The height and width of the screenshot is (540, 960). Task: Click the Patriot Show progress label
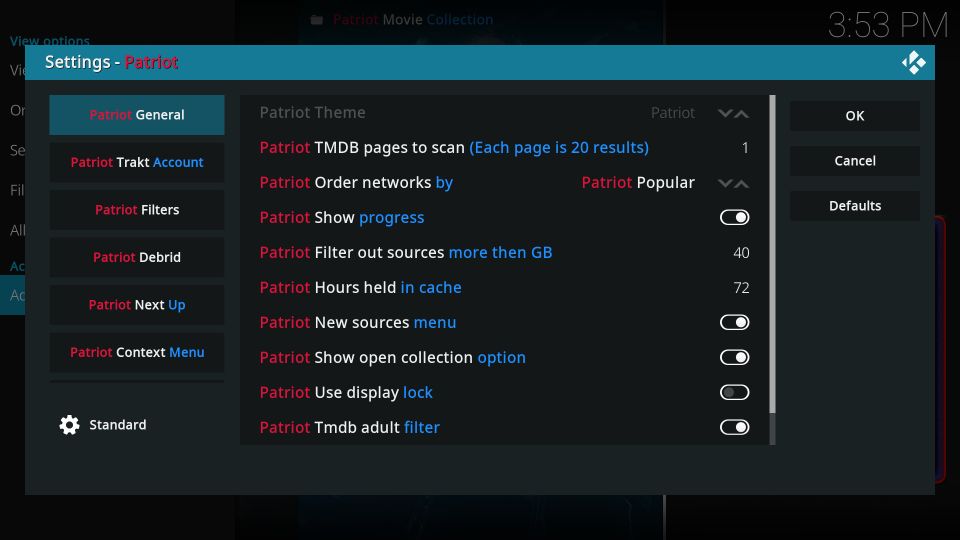point(342,217)
